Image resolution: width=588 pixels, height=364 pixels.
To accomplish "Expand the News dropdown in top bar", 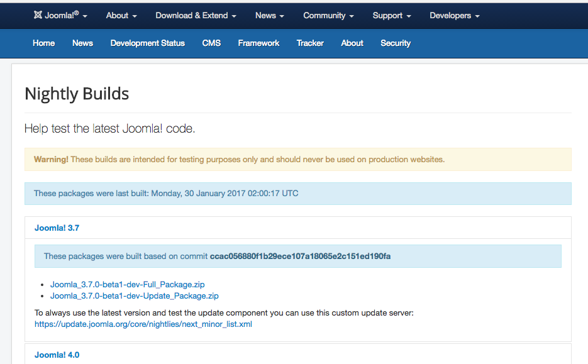I will pos(270,15).
